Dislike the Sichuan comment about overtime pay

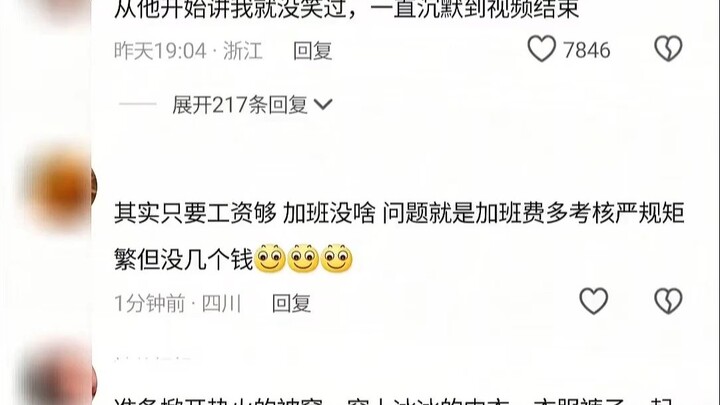coord(668,301)
